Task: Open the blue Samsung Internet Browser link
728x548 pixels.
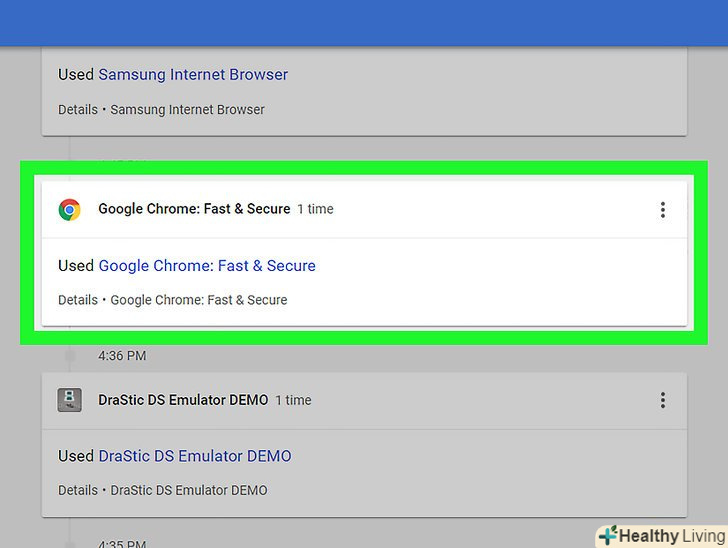Action: coord(193,74)
